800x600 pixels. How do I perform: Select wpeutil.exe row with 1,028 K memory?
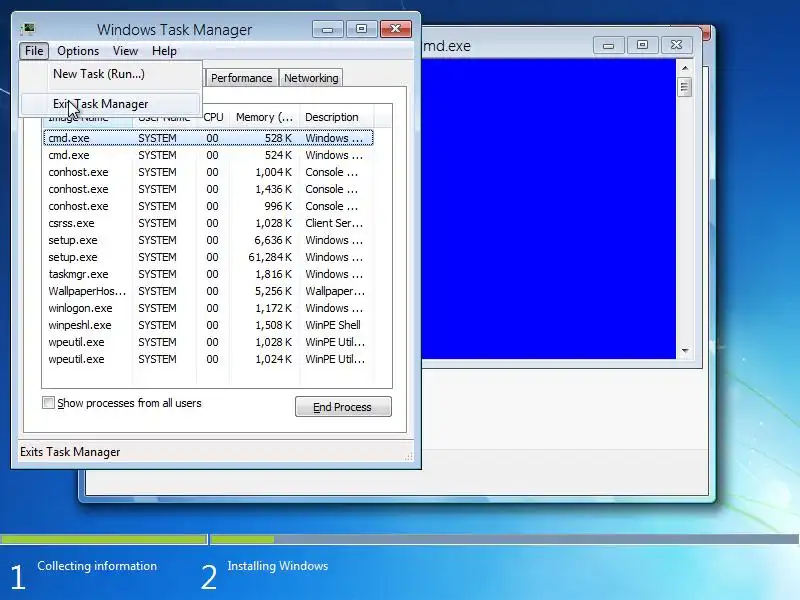209,342
